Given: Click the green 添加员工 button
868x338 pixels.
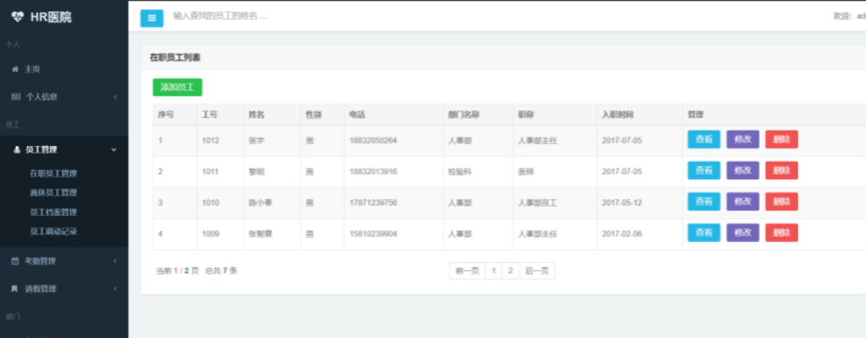Looking at the screenshot, I should (x=177, y=87).
